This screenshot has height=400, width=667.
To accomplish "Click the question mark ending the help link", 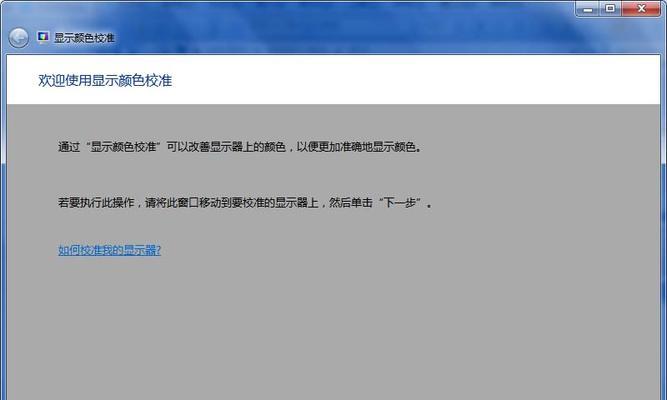I will pyautogui.click(x=158, y=250).
